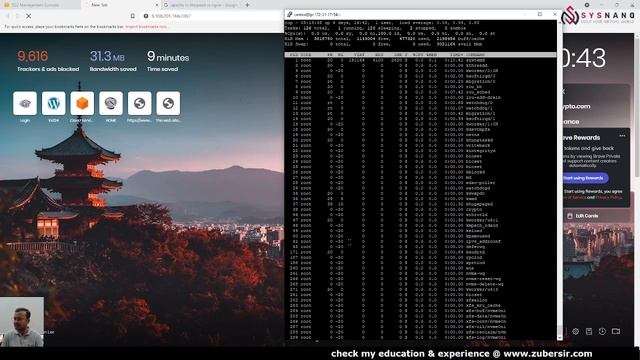Bookmark this page icon in address bar
640x360 pixels.
(133, 16)
